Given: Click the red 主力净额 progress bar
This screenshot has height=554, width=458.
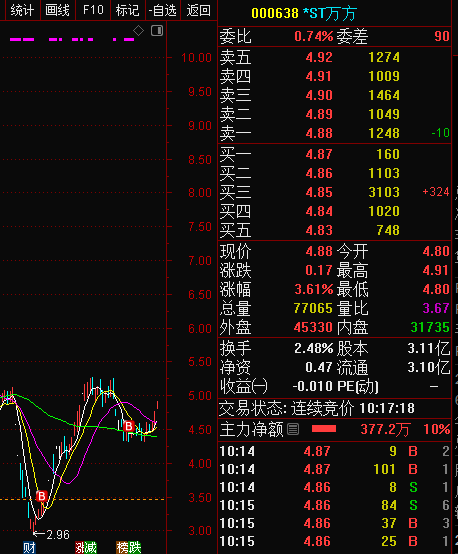Looking at the screenshot, I should tap(324, 429).
